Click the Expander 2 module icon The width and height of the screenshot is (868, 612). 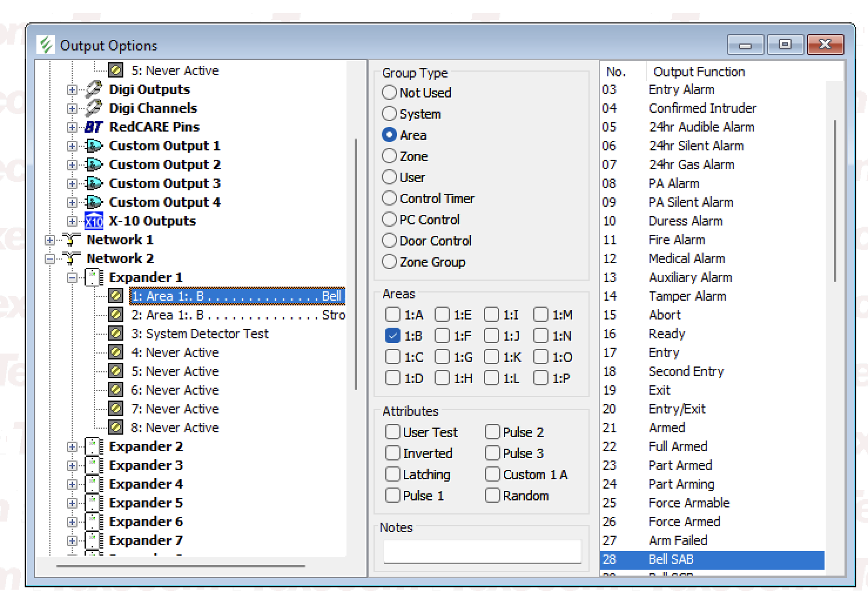pyautogui.click(x=94, y=446)
